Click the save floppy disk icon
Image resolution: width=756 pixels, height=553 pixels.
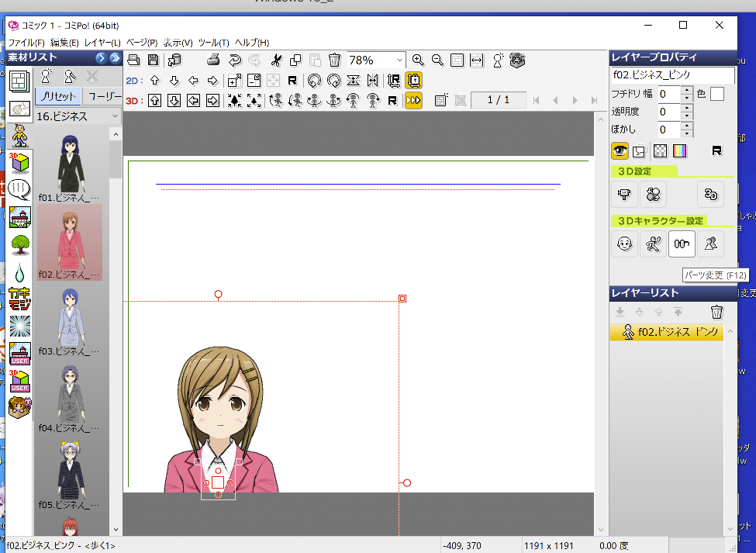click(x=153, y=60)
